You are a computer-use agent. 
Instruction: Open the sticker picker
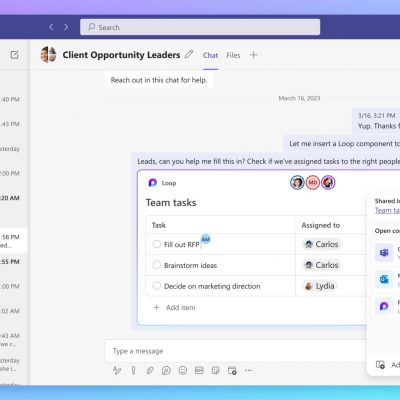tap(216, 370)
